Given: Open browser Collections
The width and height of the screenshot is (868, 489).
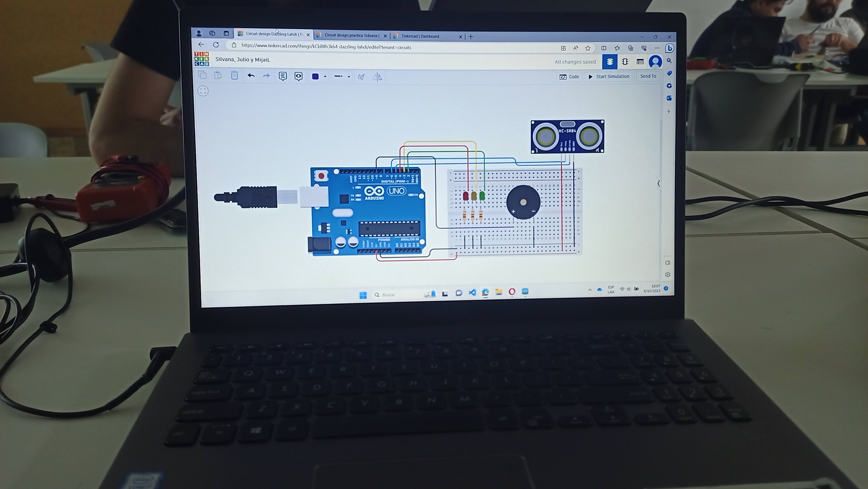Looking at the screenshot, I should 630,48.
